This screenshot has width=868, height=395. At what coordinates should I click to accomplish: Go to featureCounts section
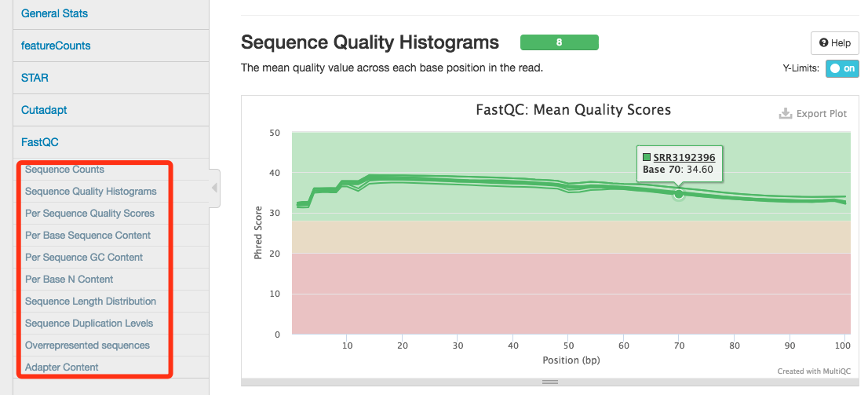pyautogui.click(x=56, y=46)
